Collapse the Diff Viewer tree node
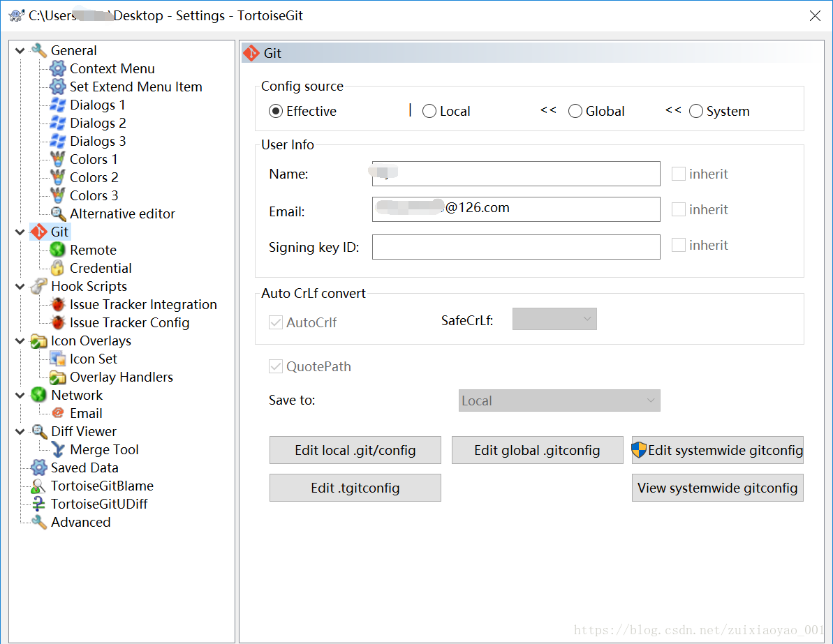This screenshot has width=833, height=644. [x=20, y=432]
